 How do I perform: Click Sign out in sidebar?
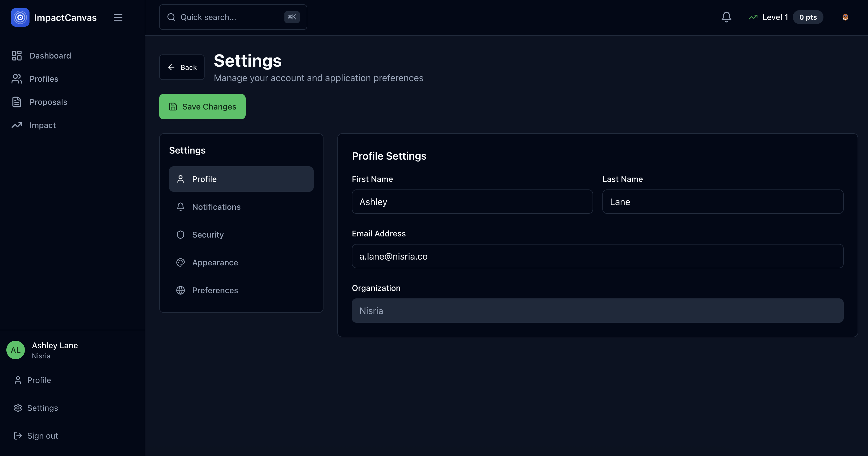click(x=43, y=436)
